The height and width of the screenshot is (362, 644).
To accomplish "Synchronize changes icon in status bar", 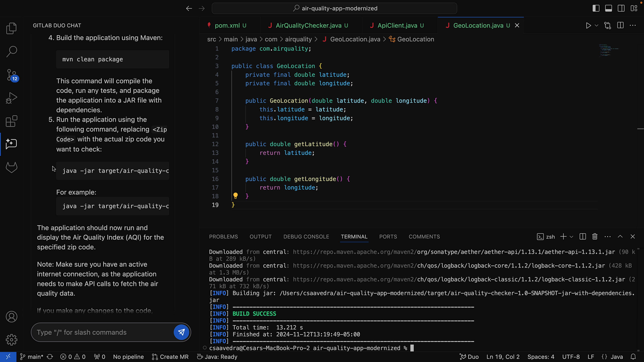I will (50, 357).
